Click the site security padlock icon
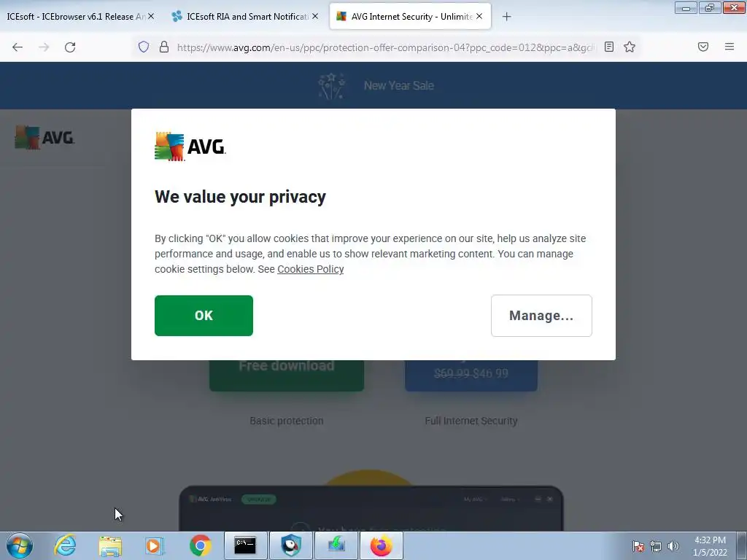747x560 pixels. click(x=164, y=47)
